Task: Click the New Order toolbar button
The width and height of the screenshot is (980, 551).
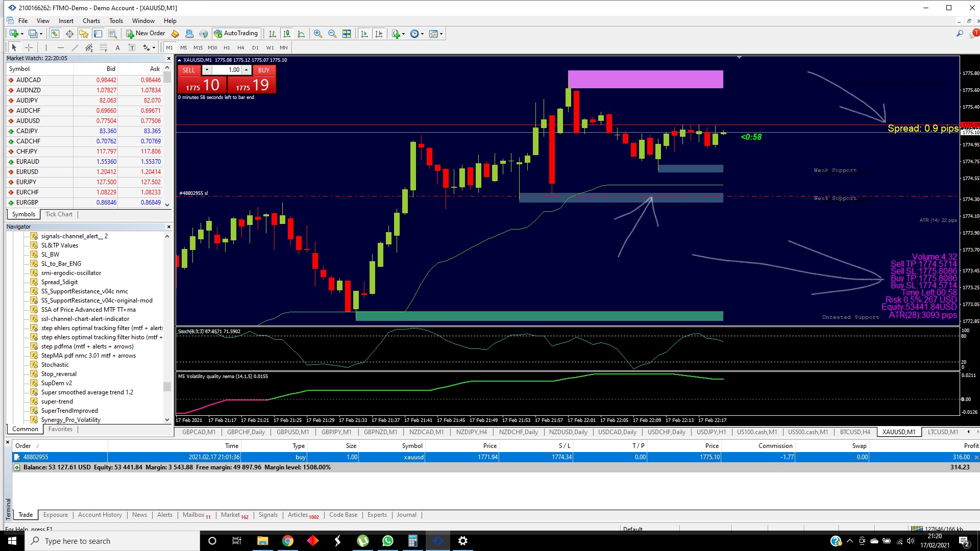Action: point(145,34)
